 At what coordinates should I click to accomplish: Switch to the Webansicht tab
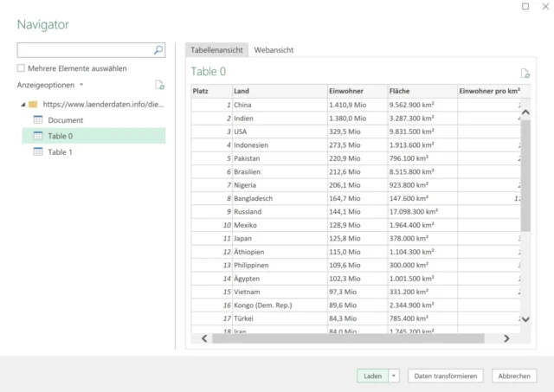point(274,50)
